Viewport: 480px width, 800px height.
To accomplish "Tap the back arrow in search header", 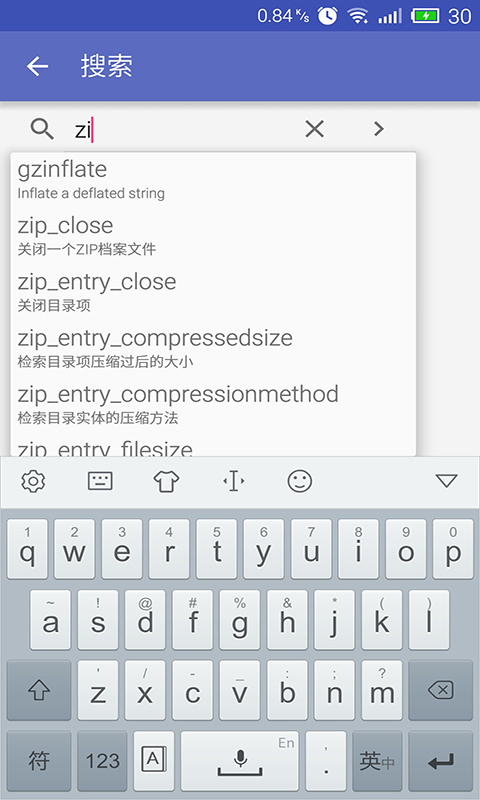I will click(37, 66).
